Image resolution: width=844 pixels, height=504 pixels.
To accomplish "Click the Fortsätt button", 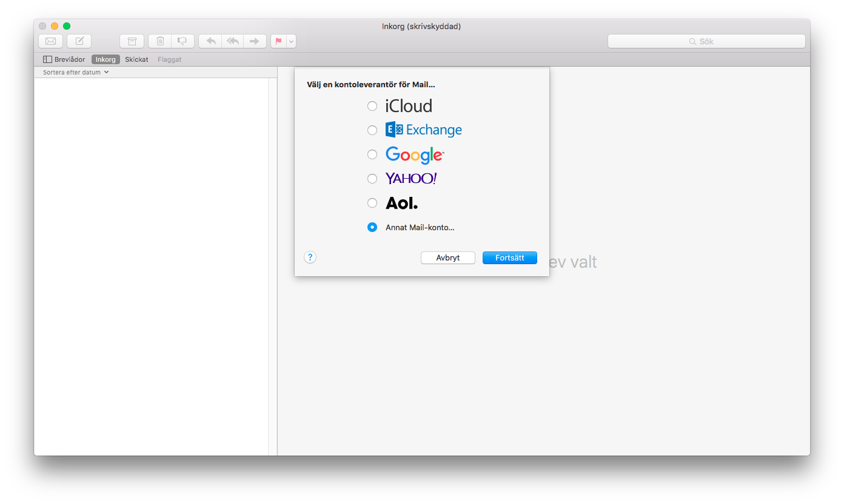I will [x=510, y=257].
